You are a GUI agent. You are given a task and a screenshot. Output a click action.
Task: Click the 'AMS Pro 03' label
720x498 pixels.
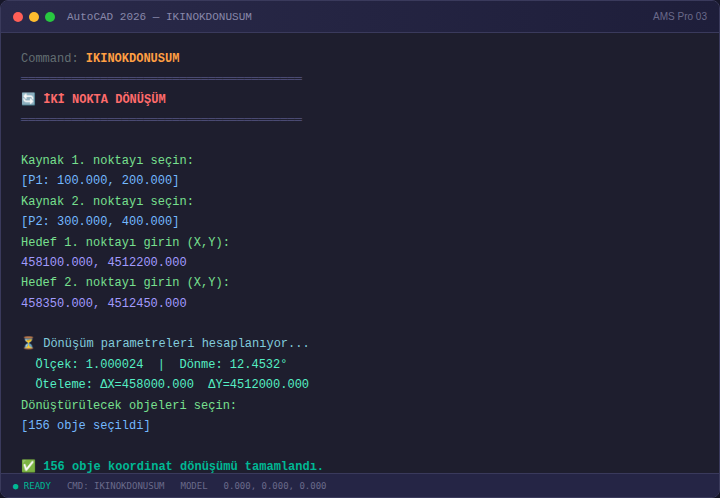click(680, 17)
